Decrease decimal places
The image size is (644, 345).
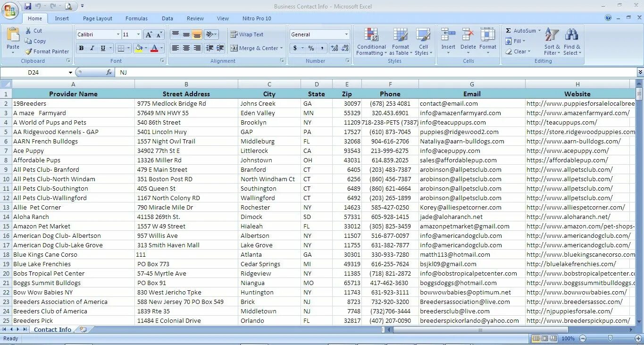346,48
